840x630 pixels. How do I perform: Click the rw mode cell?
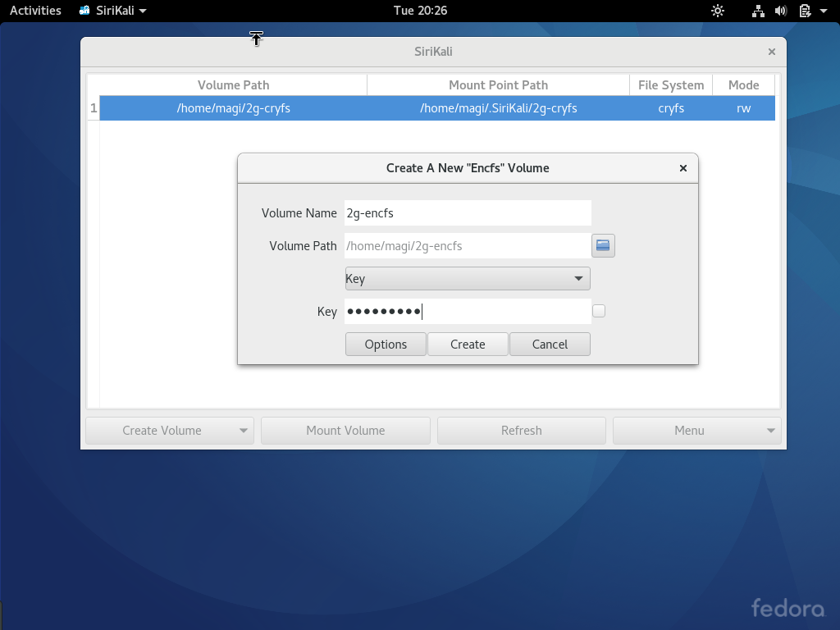pos(743,108)
